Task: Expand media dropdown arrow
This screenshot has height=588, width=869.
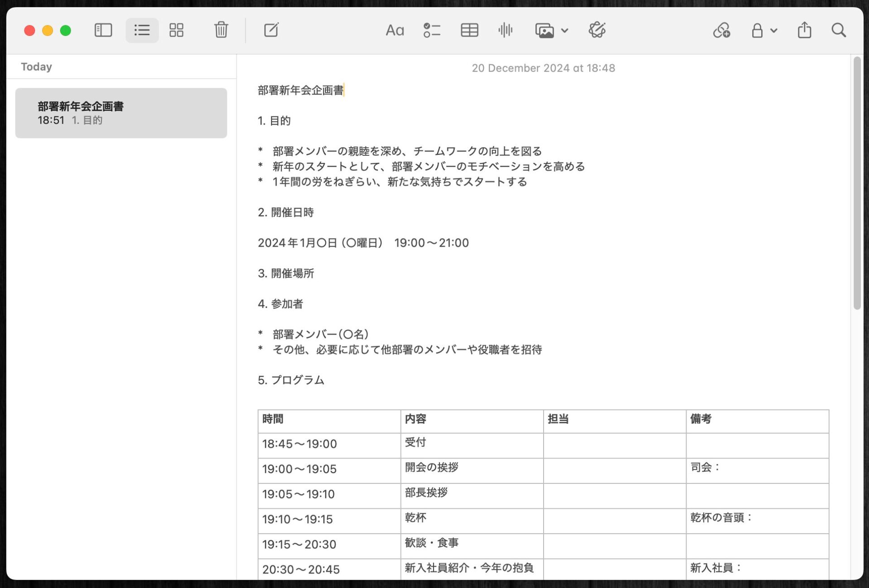Action: (x=564, y=31)
